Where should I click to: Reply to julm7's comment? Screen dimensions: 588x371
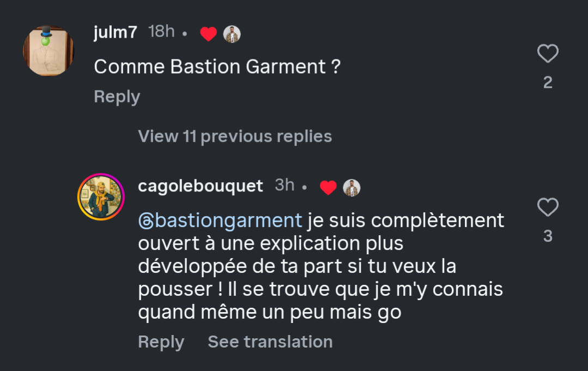[x=117, y=97]
